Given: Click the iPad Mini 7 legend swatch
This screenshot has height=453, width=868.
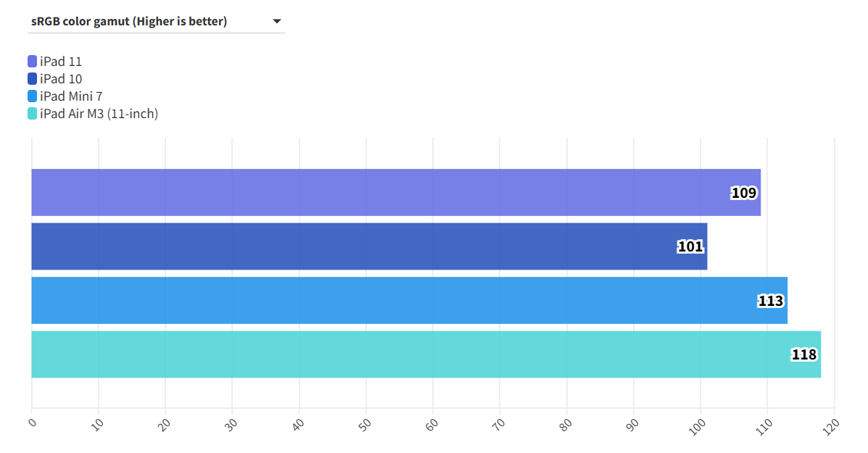Looking at the screenshot, I should pyautogui.click(x=33, y=96).
